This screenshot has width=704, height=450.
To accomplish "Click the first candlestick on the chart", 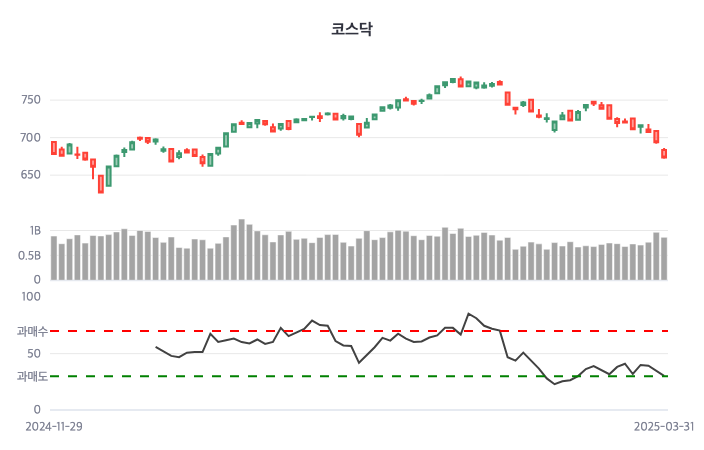I will [x=54, y=148].
